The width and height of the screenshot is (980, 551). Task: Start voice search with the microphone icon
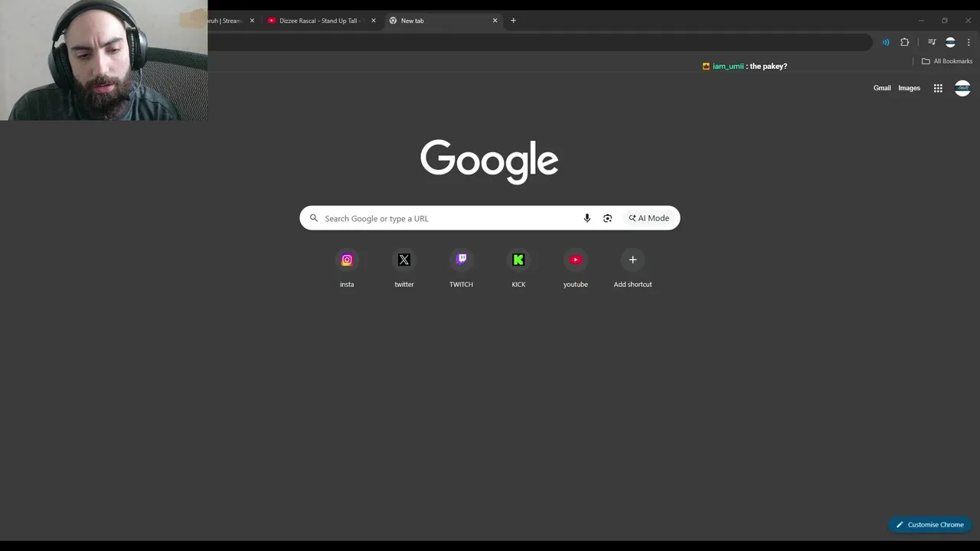(x=587, y=218)
